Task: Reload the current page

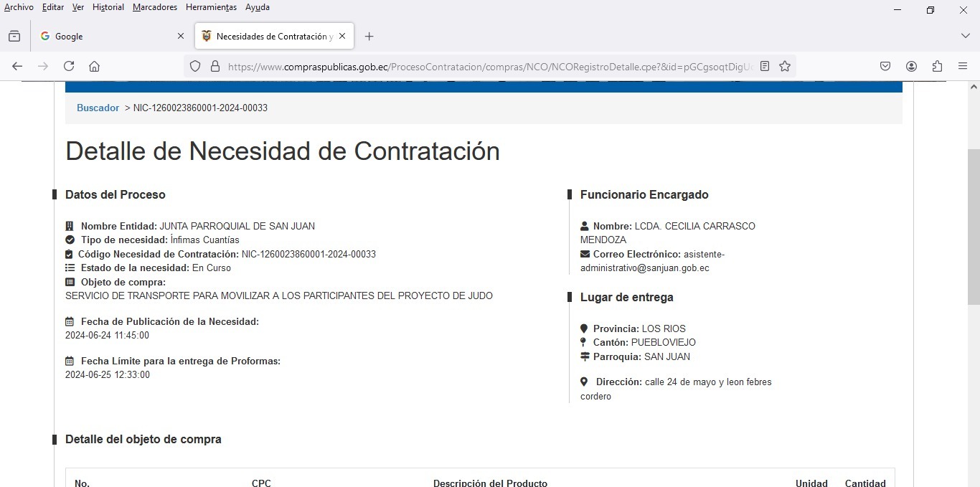Action: [x=69, y=66]
